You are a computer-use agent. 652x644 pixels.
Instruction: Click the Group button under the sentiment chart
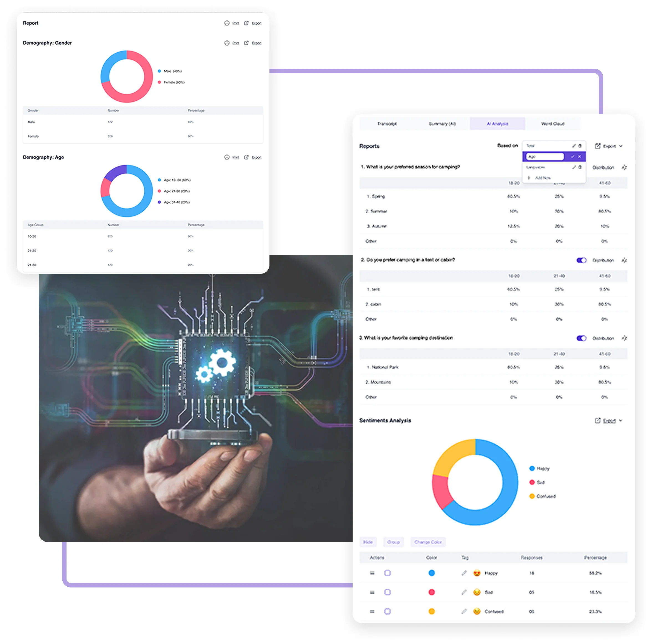[393, 542]
